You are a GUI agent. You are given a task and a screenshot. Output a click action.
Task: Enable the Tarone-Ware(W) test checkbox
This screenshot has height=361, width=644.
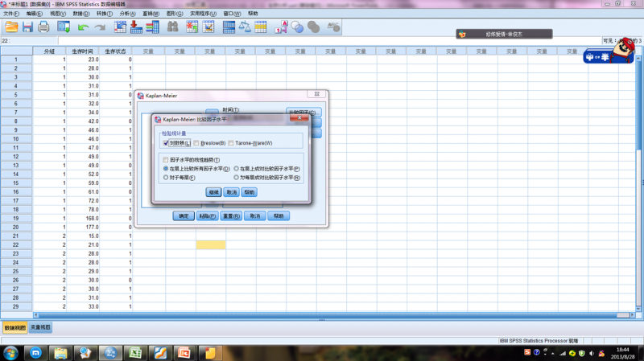231,143
